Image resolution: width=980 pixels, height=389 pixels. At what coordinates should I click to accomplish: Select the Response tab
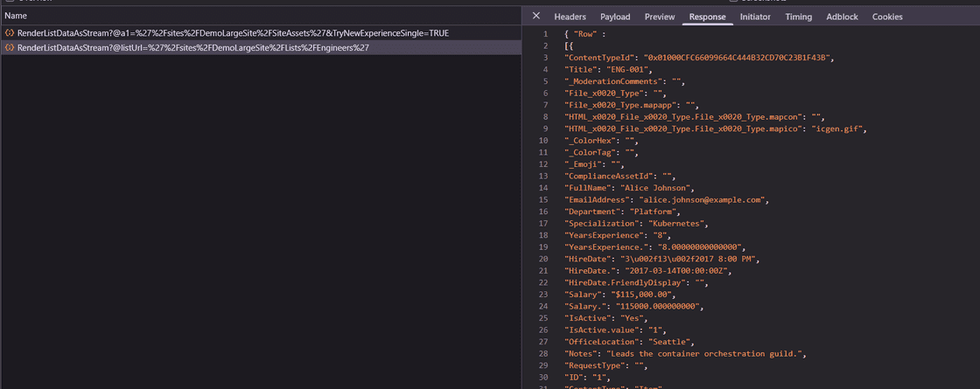coord(708,17)
